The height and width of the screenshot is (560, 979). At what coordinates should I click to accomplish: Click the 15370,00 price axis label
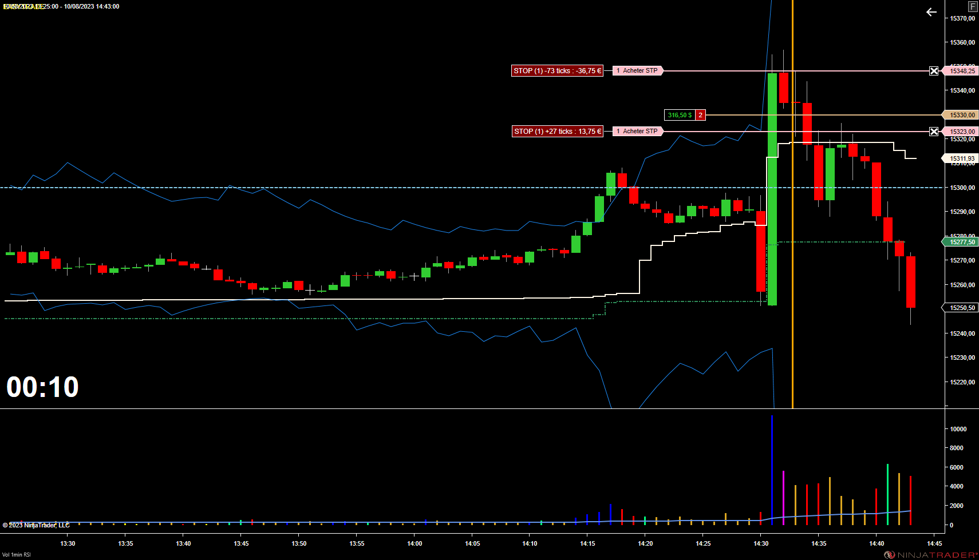pos(962,18)
